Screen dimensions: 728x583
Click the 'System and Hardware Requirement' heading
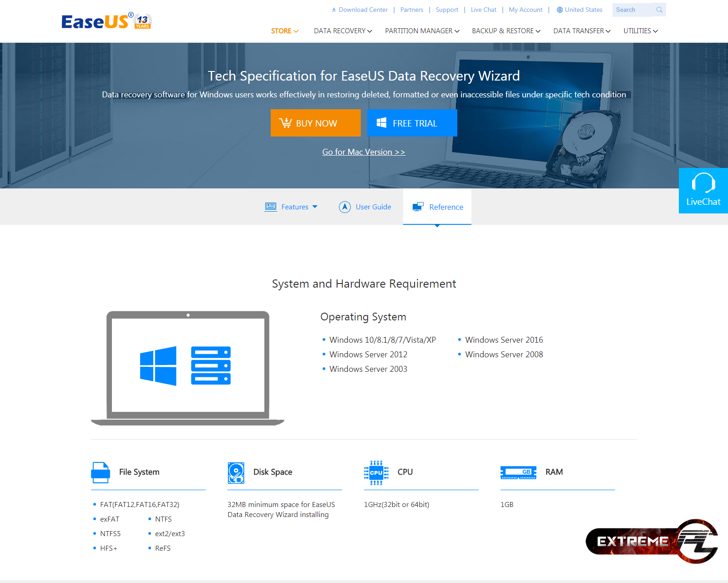pos(364,284)
